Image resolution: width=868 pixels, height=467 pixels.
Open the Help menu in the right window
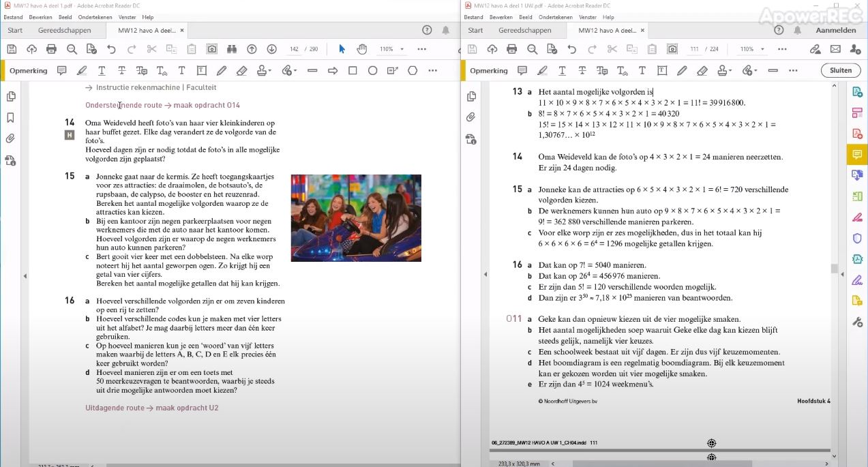point(608,17)
